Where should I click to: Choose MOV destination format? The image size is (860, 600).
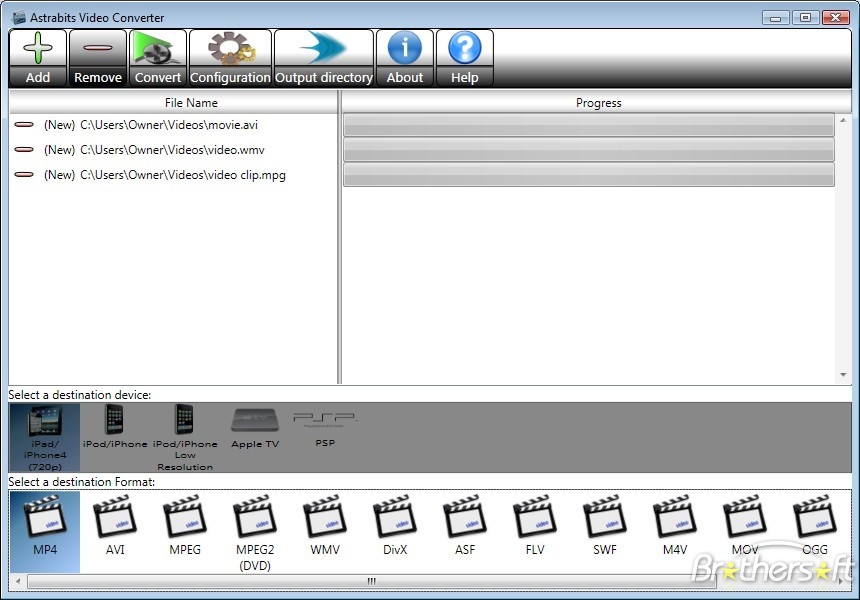tap(745, 525)
